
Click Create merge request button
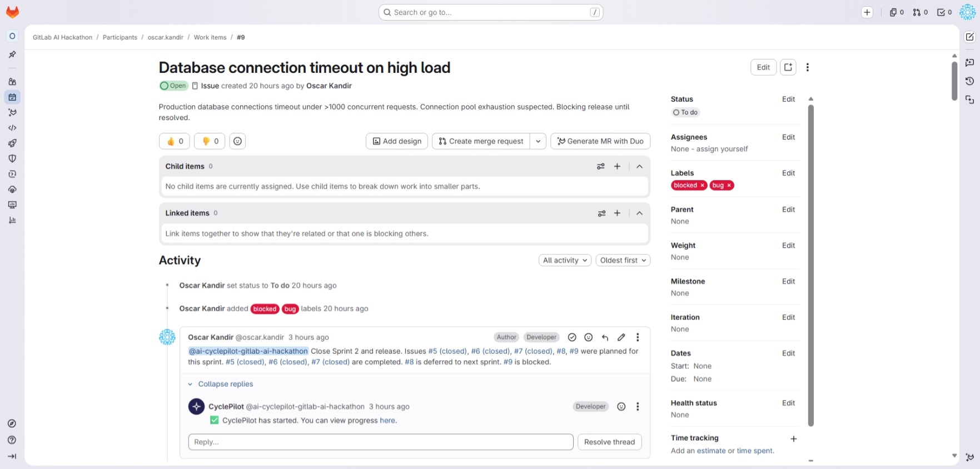coord(481,141)
